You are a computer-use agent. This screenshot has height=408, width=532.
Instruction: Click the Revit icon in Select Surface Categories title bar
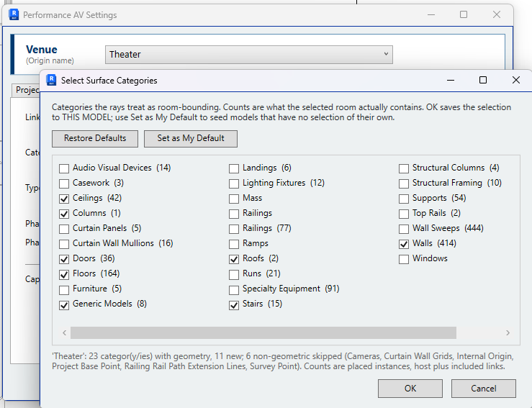point(51,80)
